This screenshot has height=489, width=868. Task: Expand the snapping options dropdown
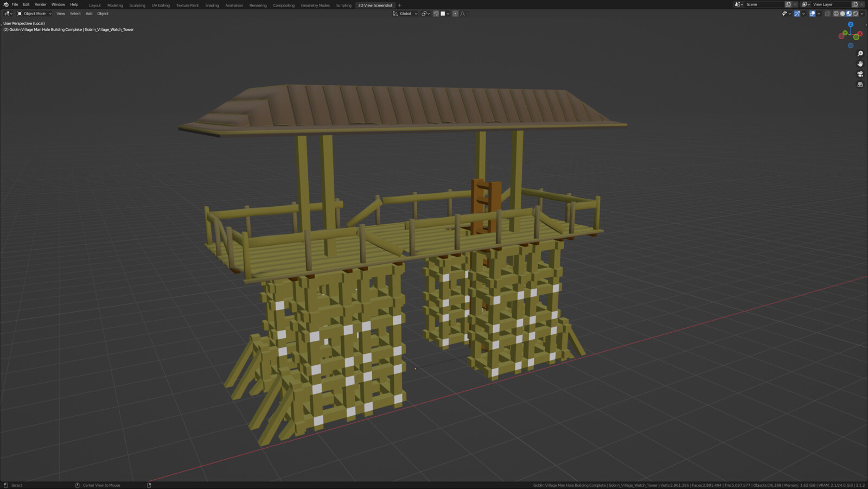click(448, 14)
